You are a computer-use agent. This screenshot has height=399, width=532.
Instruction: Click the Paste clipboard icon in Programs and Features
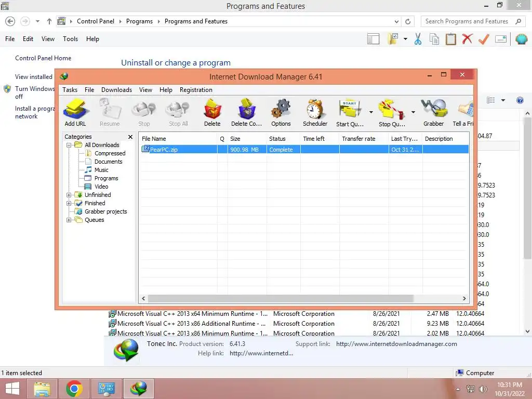point(450,39)
